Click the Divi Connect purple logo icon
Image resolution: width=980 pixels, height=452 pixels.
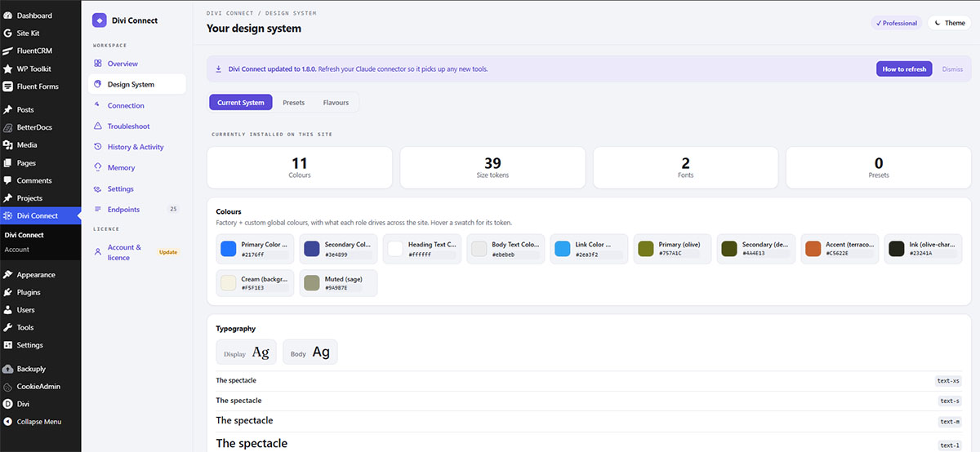point(100,20)
